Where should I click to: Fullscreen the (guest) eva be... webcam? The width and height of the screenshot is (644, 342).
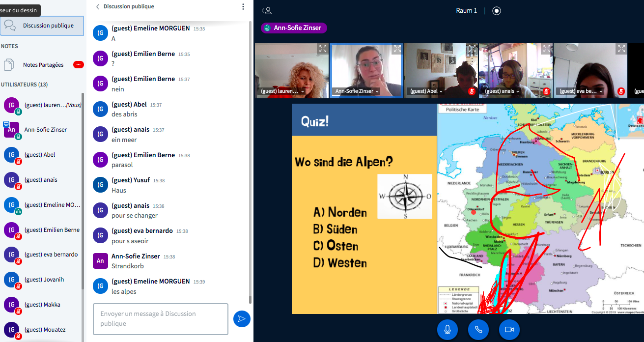tap(621, 49)
